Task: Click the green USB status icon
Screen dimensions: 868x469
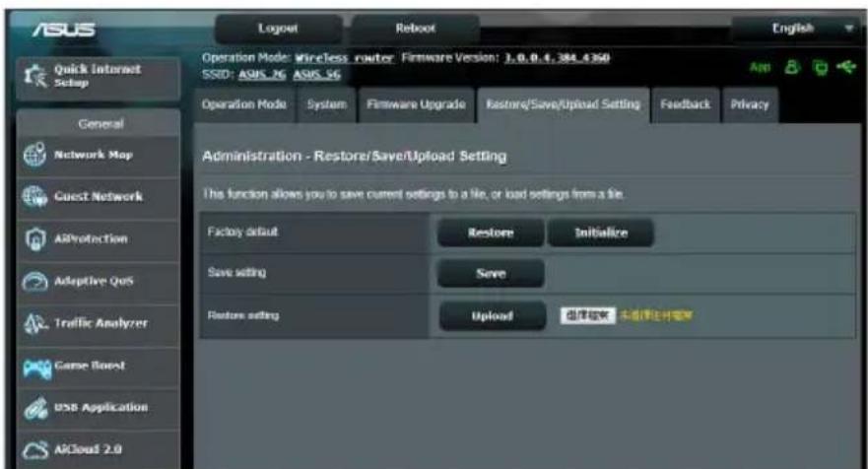Action: pyautogui.click(x=846, y=67)
